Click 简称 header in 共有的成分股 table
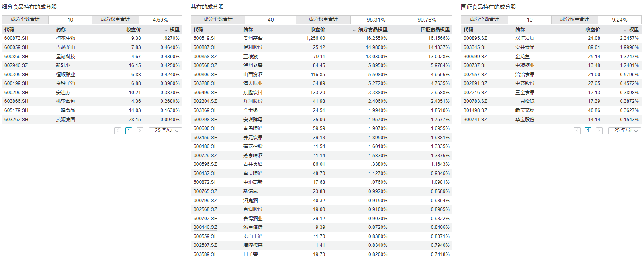 point(248,30)
